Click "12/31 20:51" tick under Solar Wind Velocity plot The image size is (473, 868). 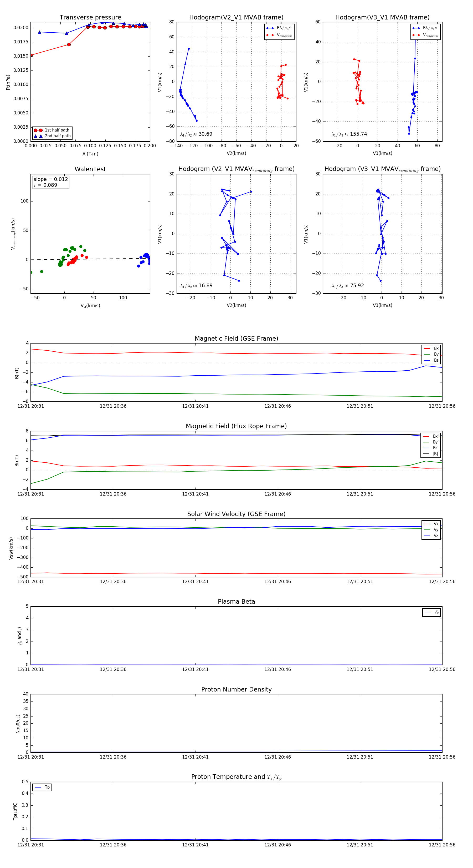pyautogui.click(x=360, y=582)
